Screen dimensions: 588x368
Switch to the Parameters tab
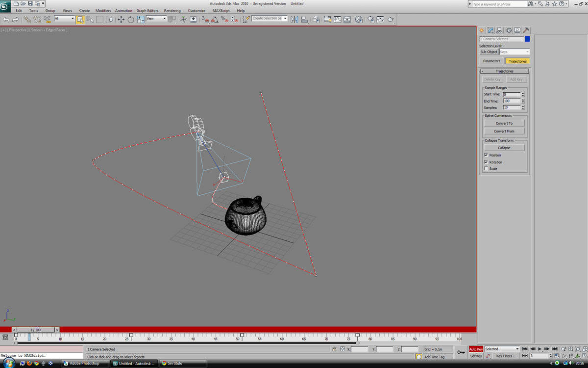(491, 61)
